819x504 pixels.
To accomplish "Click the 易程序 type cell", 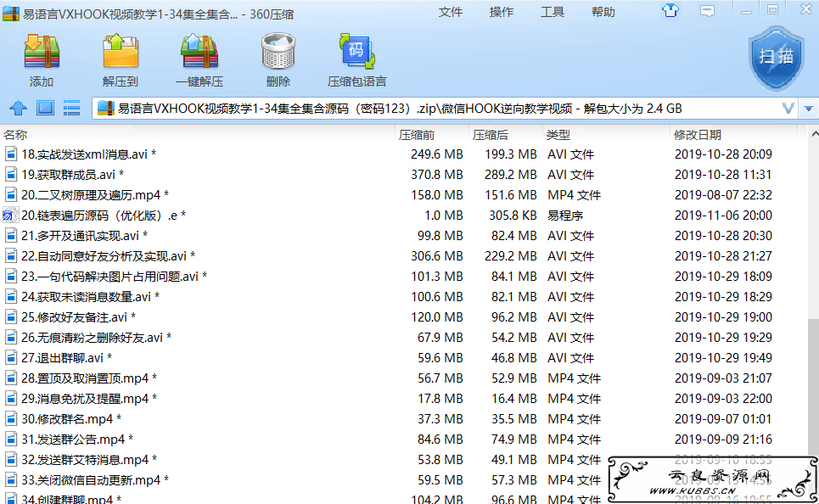I will pyautogui.click(x=566, y=216).
